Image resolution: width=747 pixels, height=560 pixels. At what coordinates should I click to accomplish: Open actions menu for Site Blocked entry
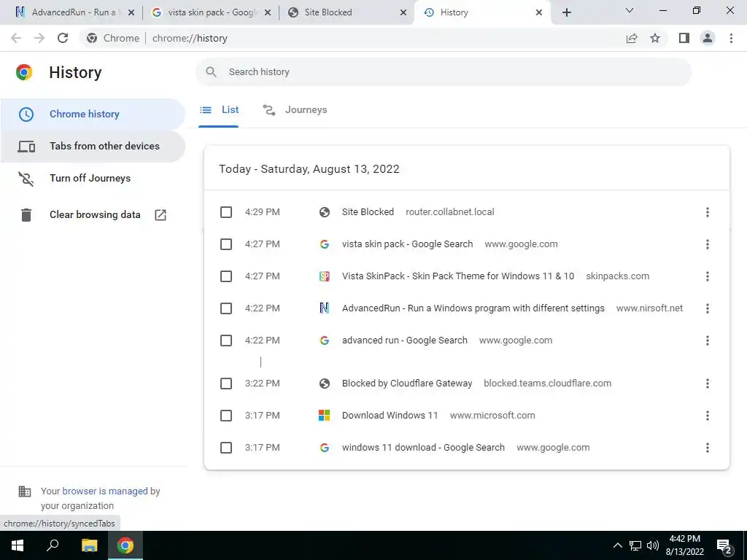click(x=708, y=212)
